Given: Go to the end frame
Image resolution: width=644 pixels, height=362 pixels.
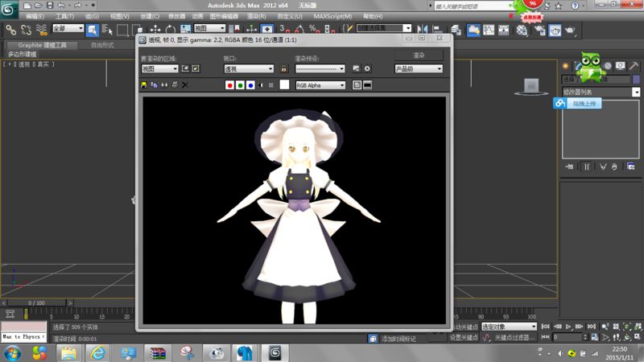Looking at the screenshot, I should pos(592,327).
